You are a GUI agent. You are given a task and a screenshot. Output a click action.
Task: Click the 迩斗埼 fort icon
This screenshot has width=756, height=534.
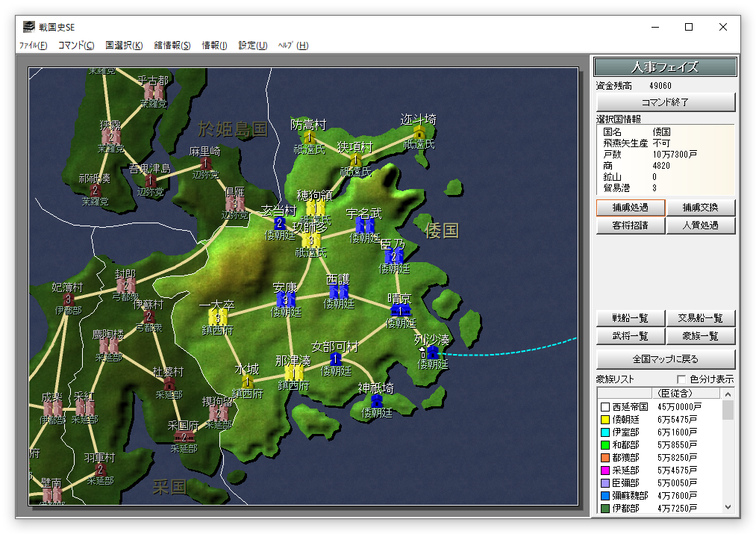click(x=419, y=132)
